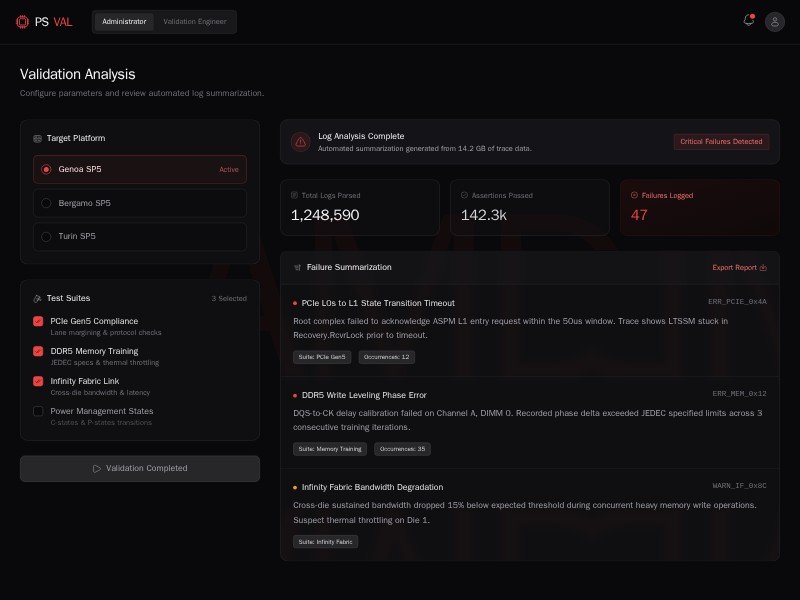This screenshot has height=600, width=800.
Task: Switch to the Validation Engineer tab
Action: (194, 21)
